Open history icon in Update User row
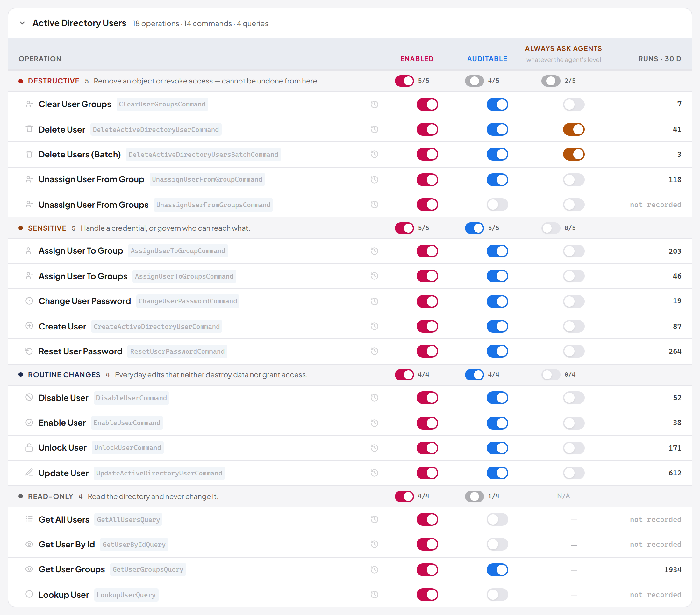The image size is (700, 615). tap(374, 473)
